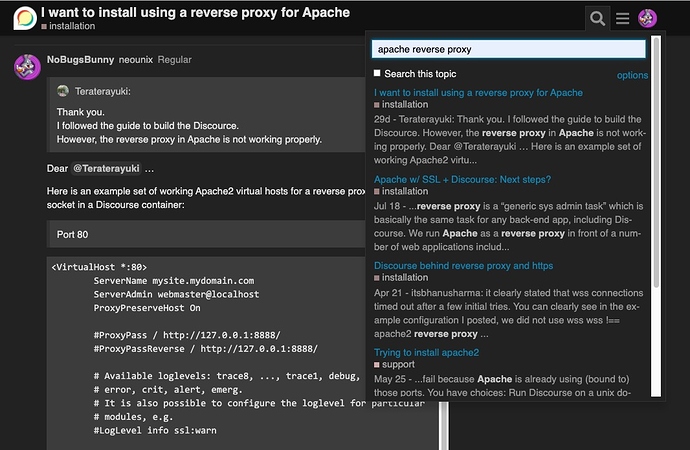Screen dimensions: 690x450
Task: Open the user avatar menu in header
Action: point(647,18)
